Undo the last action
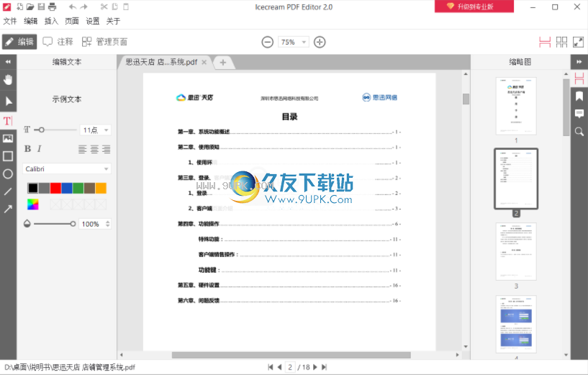Viewport: 588px width, 375px height. [73, 6]
